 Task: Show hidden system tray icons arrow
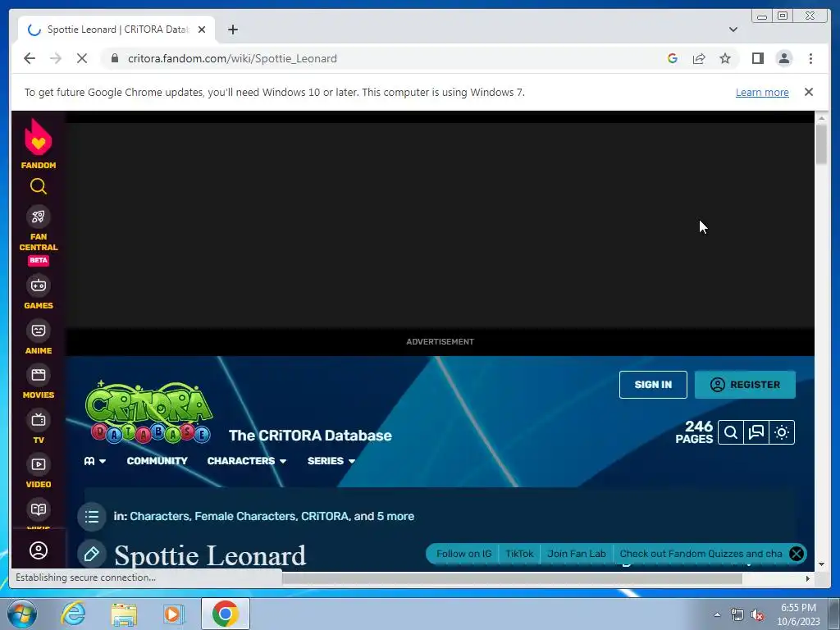(717, 614)
